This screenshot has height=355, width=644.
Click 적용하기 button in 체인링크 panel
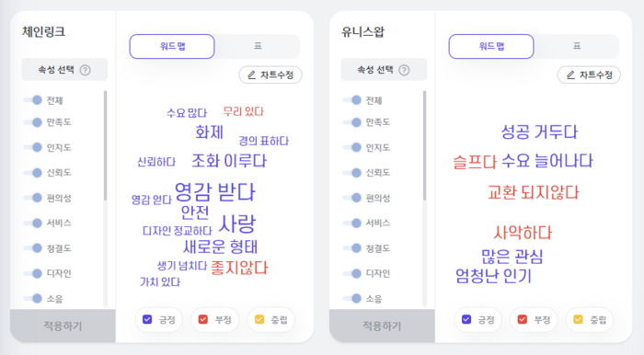[x=63, y=326]
